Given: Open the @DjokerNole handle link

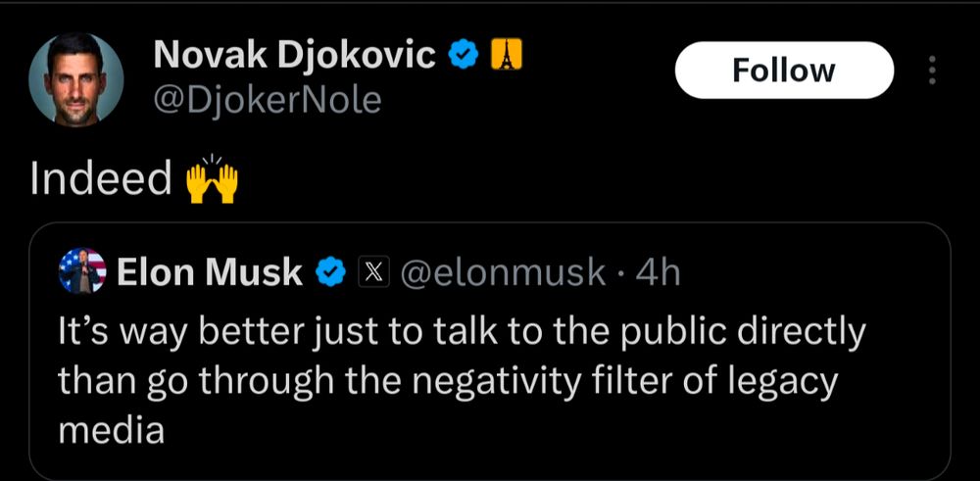Looking at the screenshot, I should (x=267, y=99).
